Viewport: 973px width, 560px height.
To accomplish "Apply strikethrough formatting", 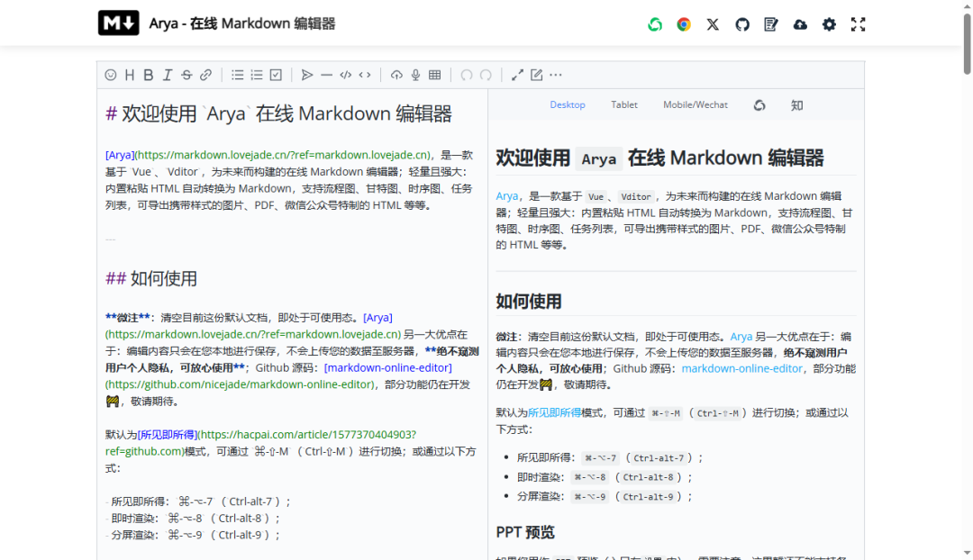I will pos(186,75).
